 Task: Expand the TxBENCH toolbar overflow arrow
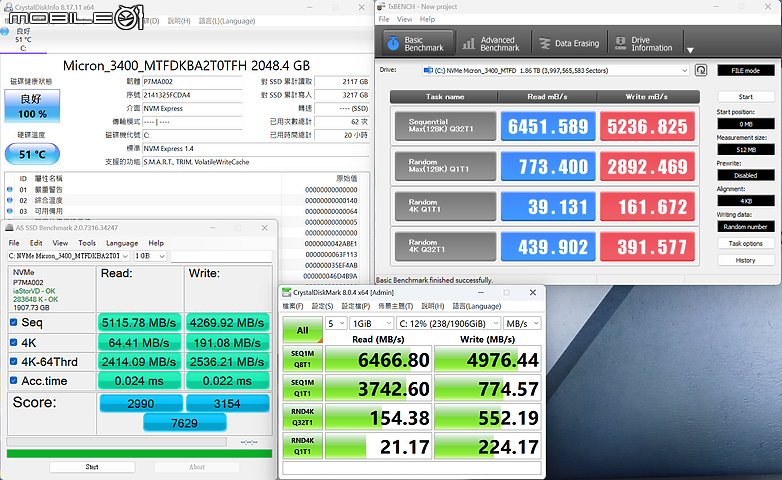tap(690, 50)
